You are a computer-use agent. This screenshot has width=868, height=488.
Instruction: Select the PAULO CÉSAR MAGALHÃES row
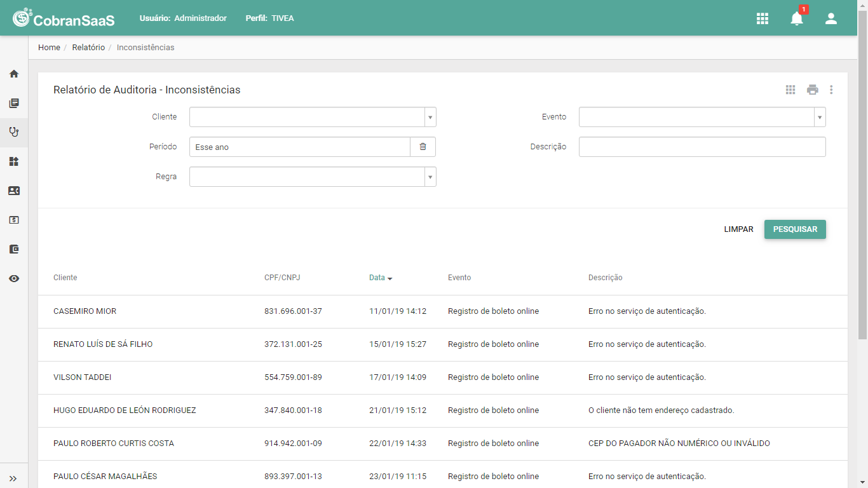(x=443, y=475)
